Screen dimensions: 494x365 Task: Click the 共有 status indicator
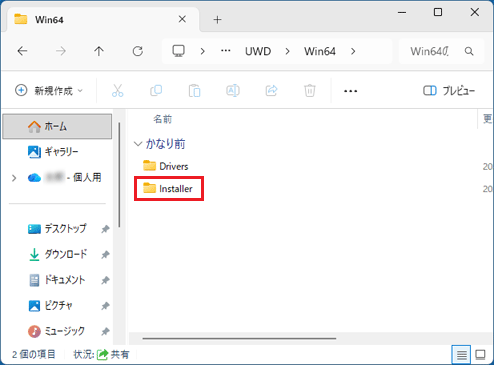coord(113,354)
